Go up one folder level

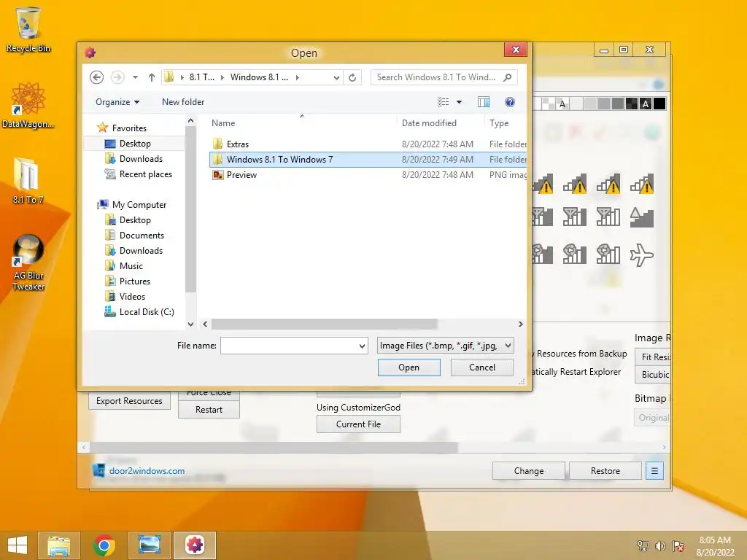(x=152, y=77)
